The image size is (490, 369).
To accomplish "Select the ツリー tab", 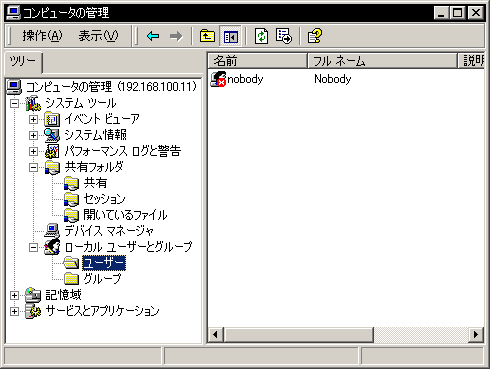I will pyautogui.click(x=23, y=61).
